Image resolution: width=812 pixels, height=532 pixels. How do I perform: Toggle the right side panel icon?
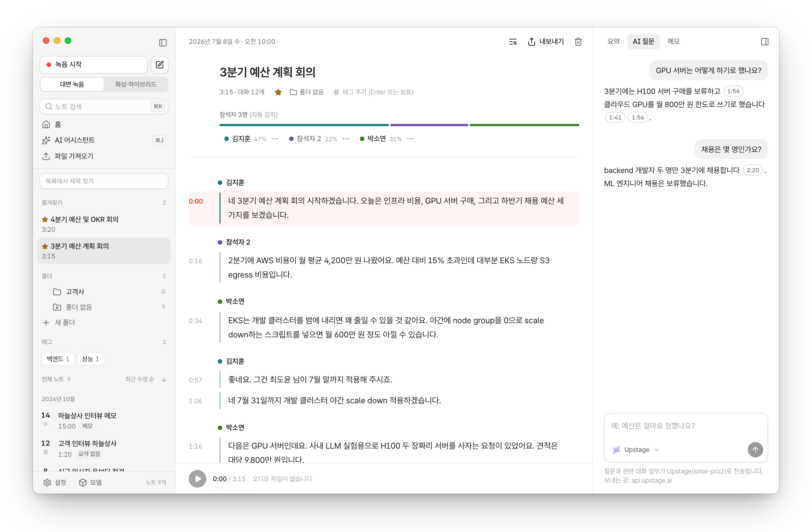click(x=764, y=42)
